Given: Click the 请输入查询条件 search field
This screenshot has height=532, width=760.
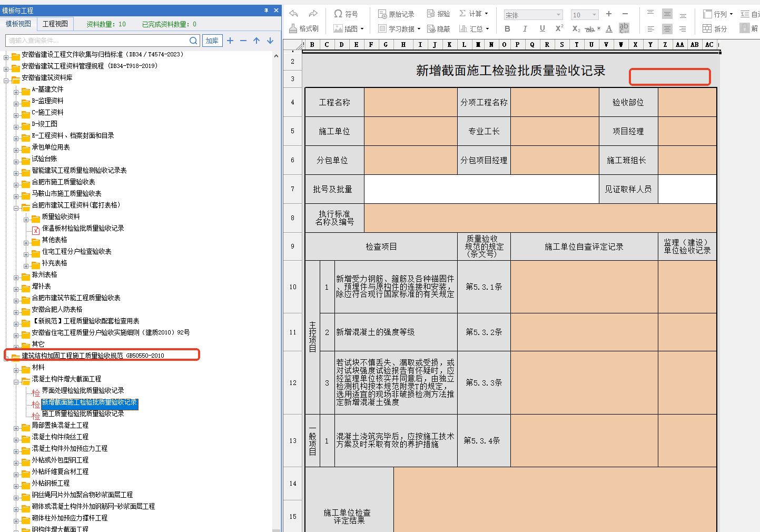Looking at the screenshot, I should coord(97,41).
